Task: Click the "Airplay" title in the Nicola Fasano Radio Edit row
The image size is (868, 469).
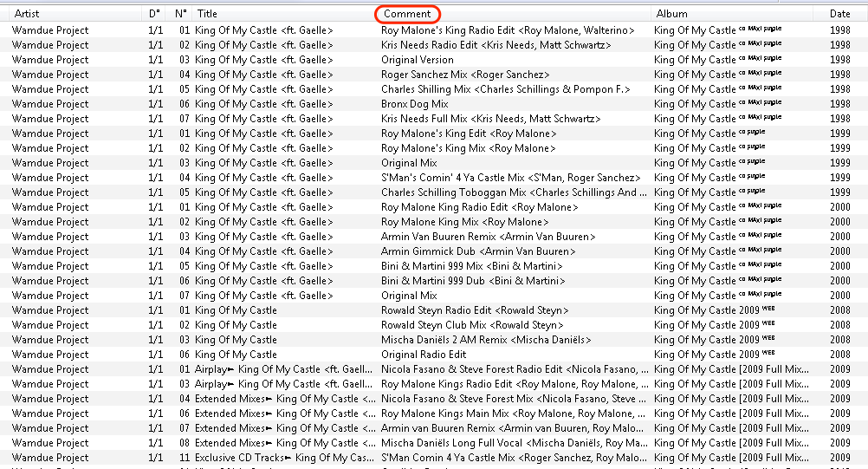Action: pyautogui.click(x=283, y=369)
